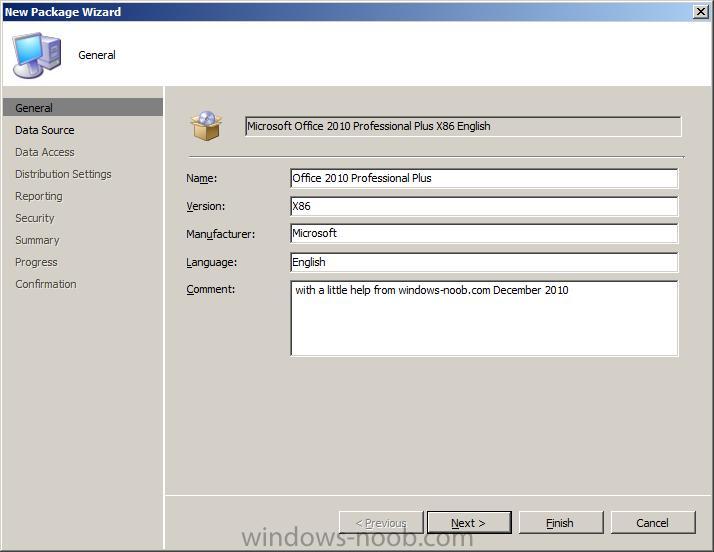Edit the Language field showing English

(484, 262)
